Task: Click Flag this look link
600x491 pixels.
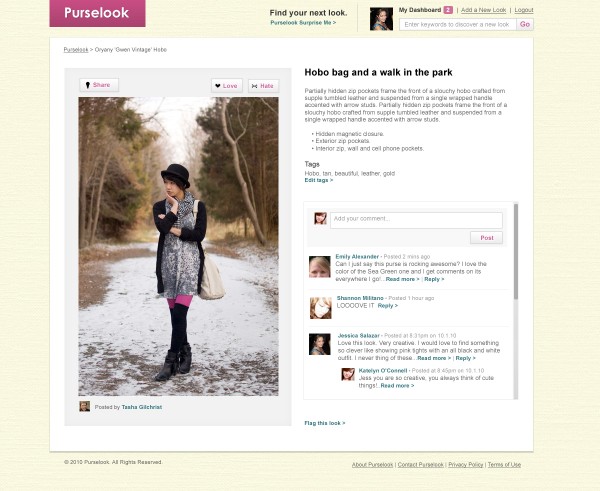Action: [325, 423]
